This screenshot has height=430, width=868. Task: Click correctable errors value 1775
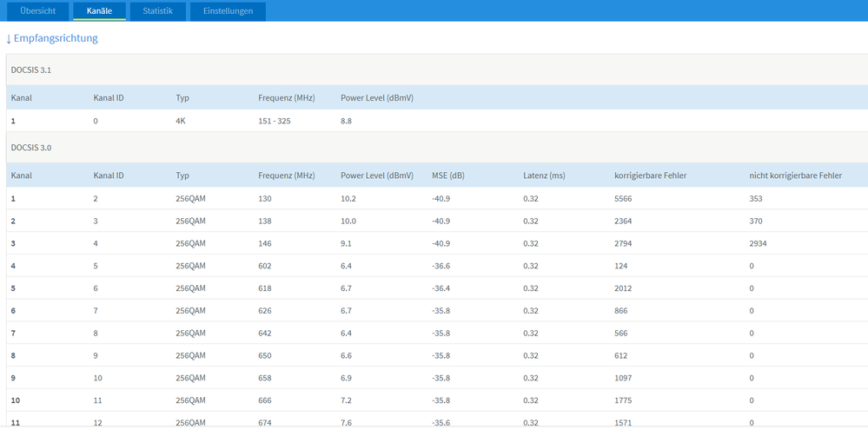[623, 400]
